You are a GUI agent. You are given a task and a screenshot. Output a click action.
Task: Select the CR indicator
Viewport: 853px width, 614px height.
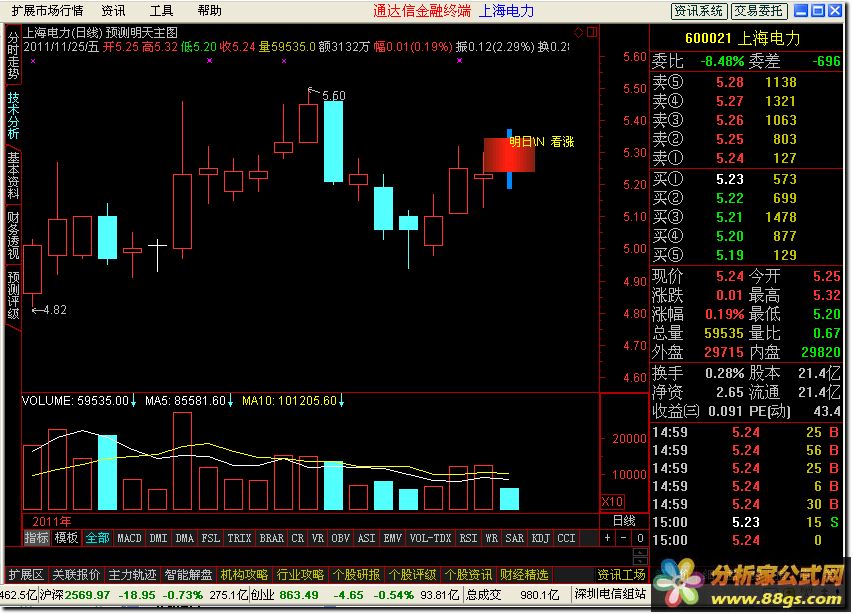tap(298, 538)
